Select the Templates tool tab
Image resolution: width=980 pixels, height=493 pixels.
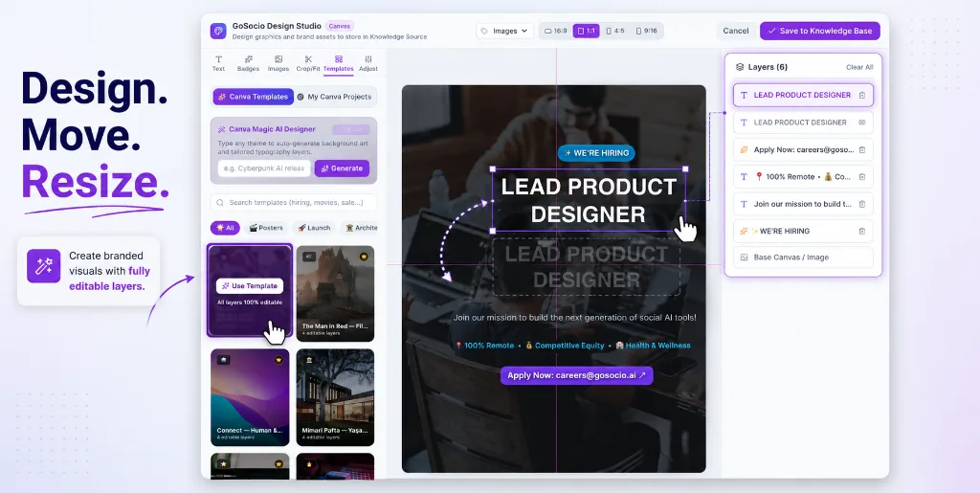tap(338, 64)
